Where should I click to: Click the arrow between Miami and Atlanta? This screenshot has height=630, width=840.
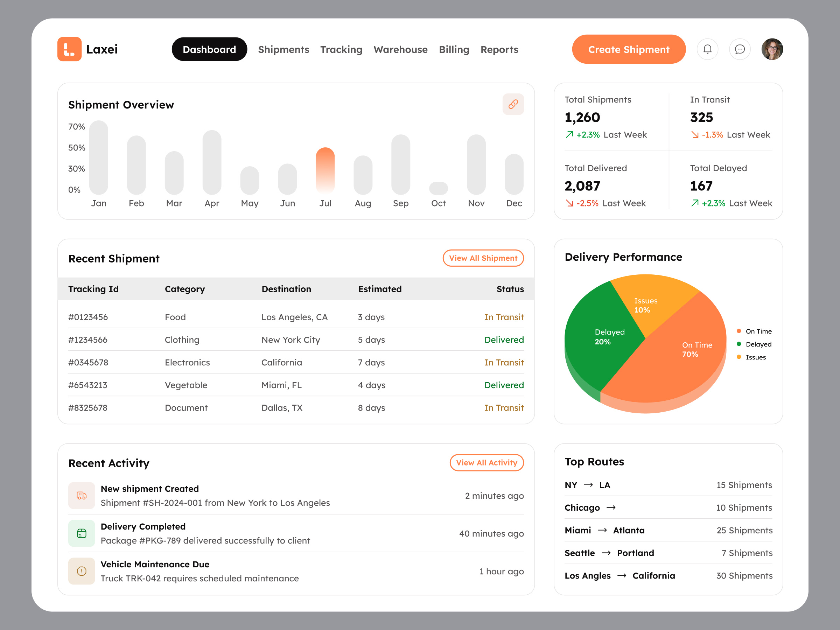(602, 530)
